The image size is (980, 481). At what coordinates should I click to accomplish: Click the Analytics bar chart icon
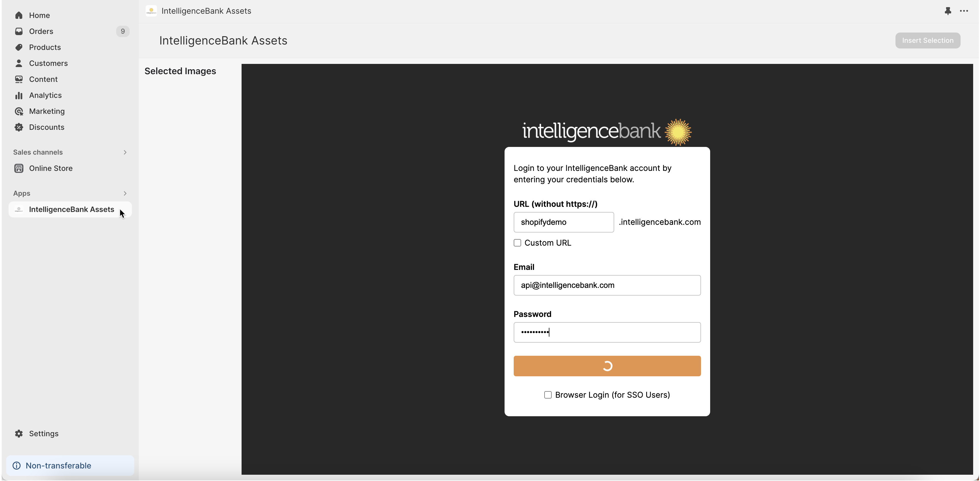click(x=19, y=95)
